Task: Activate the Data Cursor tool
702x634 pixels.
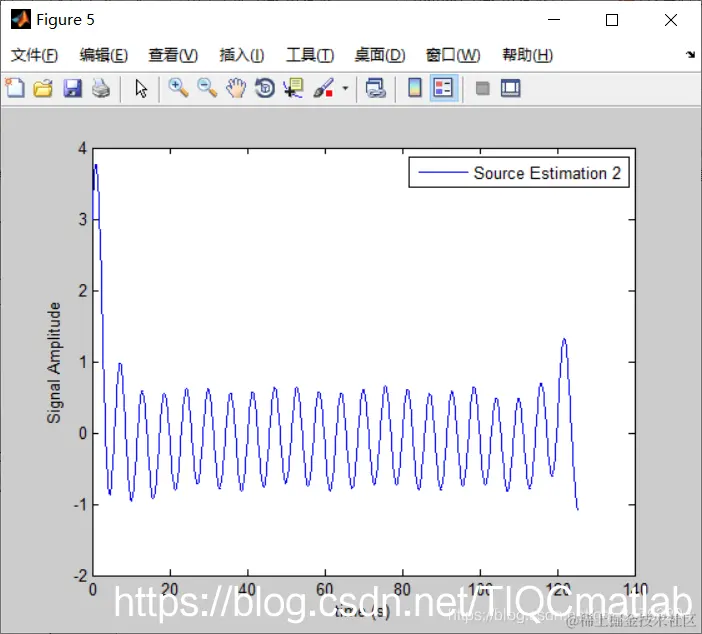Action: [294, 88]
